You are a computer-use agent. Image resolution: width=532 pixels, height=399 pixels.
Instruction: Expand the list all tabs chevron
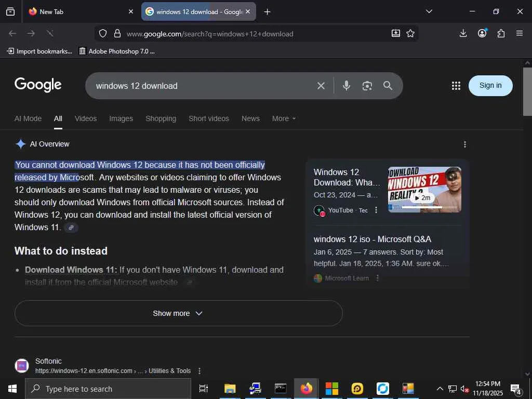pyautogui.click(x=429, y=11)
